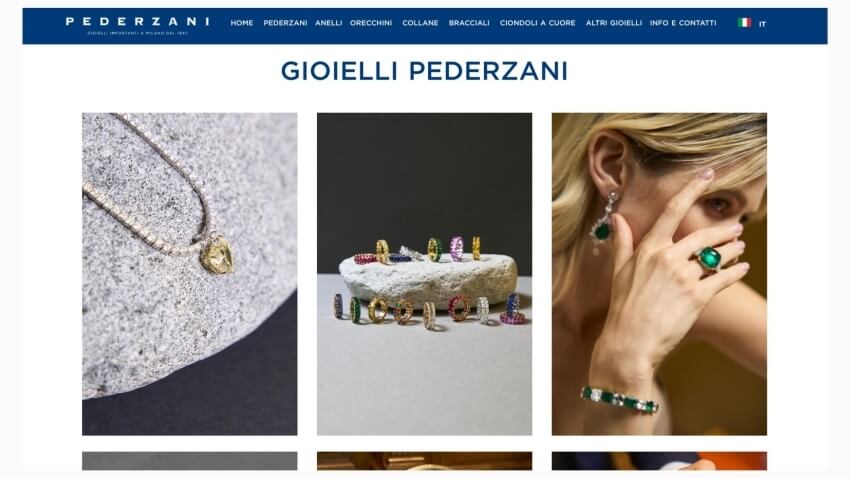
Task: Open the ORECCHINI earrings section
Action: [371, 23]
